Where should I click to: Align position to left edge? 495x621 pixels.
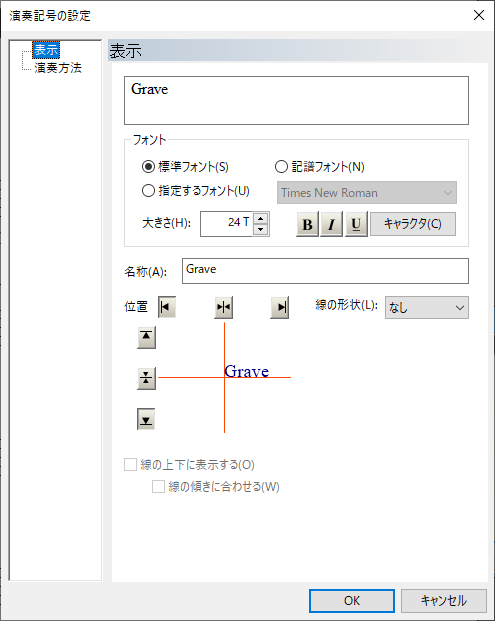tap(167, 307)
